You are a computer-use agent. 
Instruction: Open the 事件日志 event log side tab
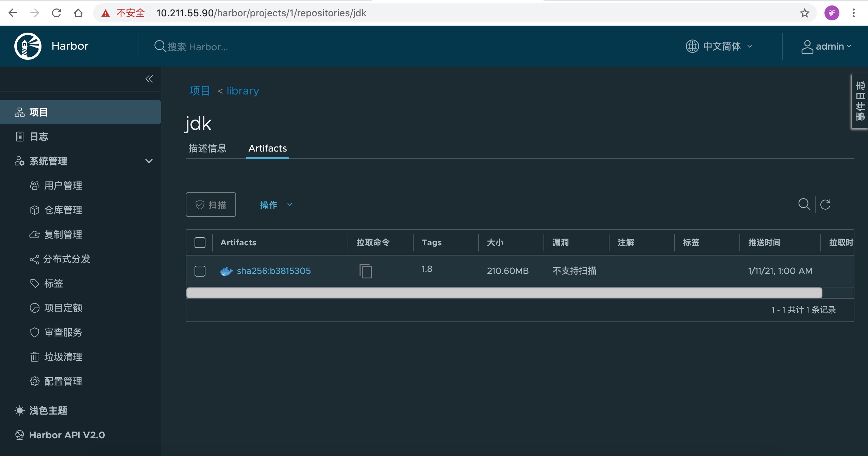tap(860, 101)
